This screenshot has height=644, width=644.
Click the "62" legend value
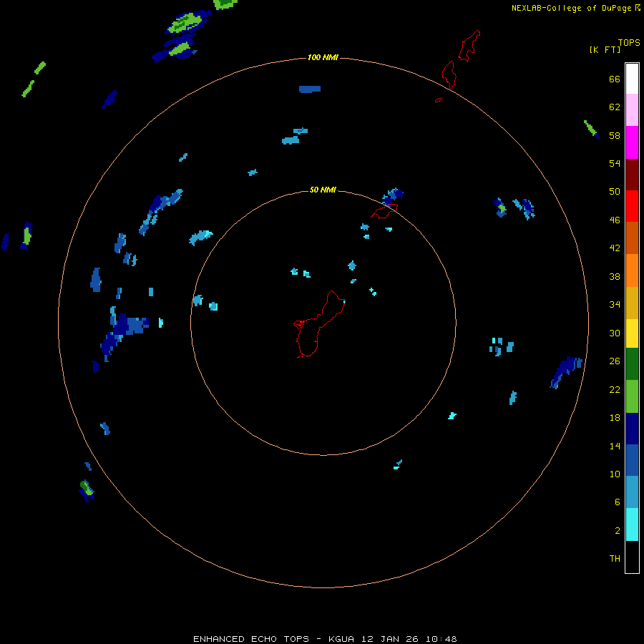point(615,107)
